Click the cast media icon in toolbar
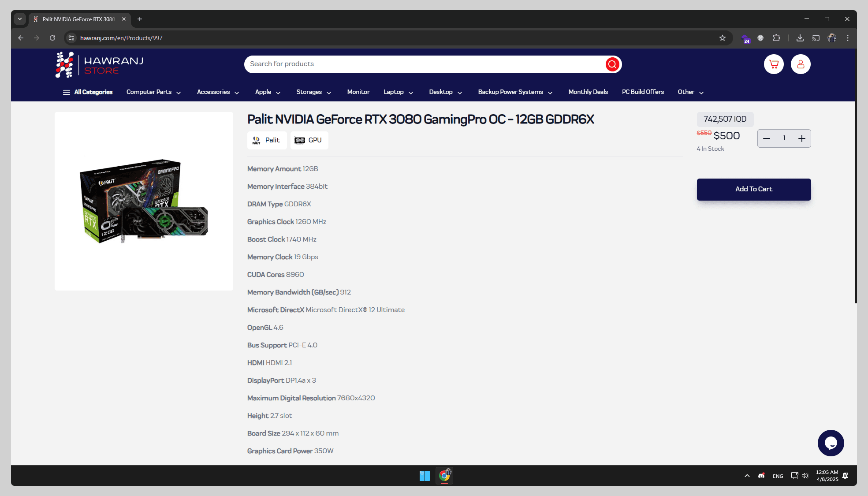This screenshot has height=496, width=868. pos(816,38)
